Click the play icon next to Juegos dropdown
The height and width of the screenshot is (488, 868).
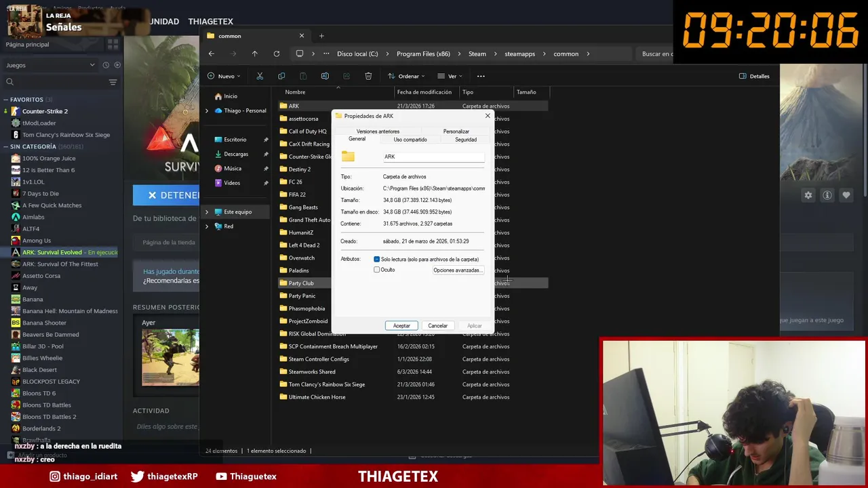pos(117,65)
